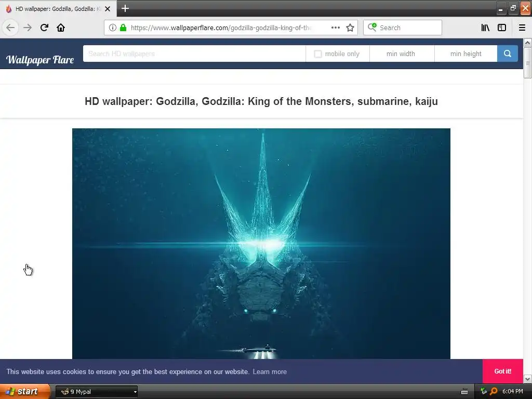The width and height of the screenshot is (532, 399).
Task: Show site information via the info icon
Action: point(113,28)
